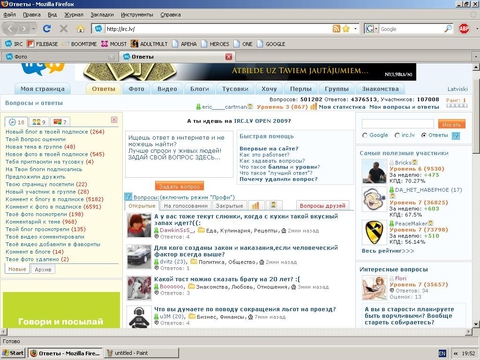Open the Моя статистика link

(x=342, y=107)
